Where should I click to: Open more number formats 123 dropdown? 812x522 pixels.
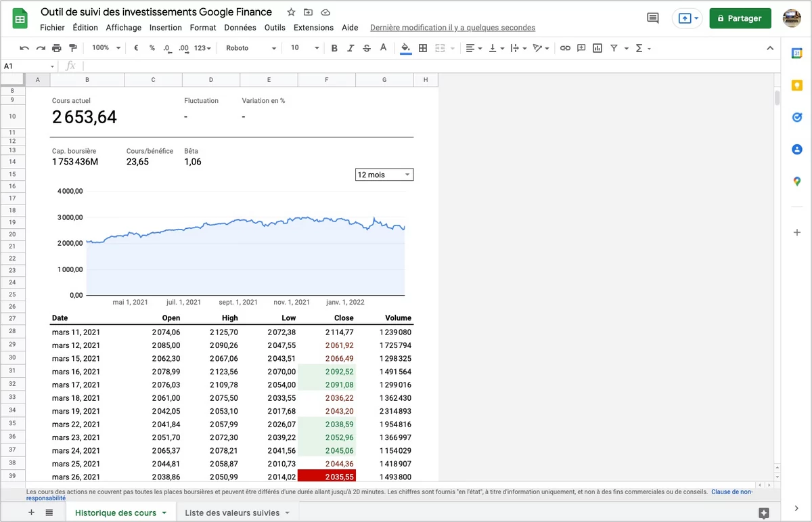[x=202, y=48]
